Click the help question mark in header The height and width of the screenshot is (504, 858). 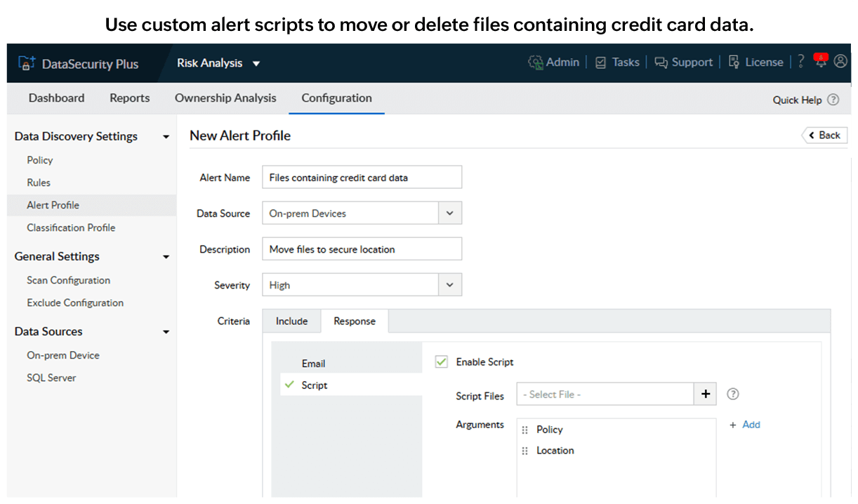point(800,62)
